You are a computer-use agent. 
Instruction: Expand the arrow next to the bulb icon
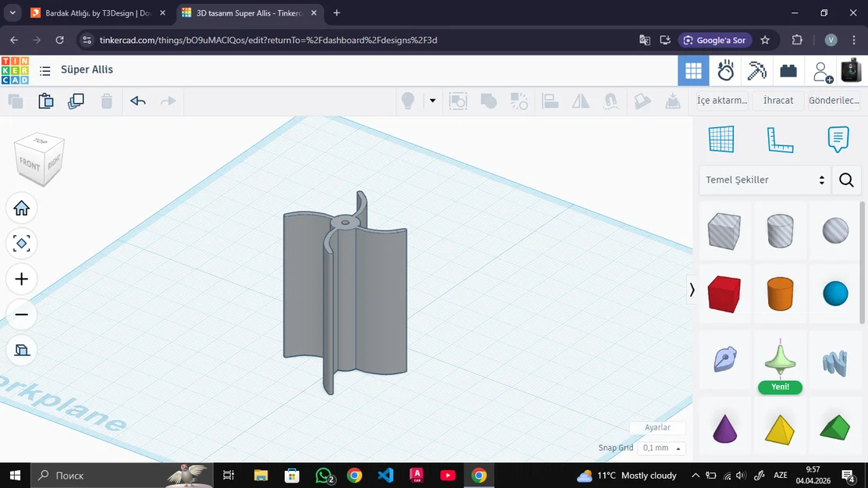coord(432,102)
